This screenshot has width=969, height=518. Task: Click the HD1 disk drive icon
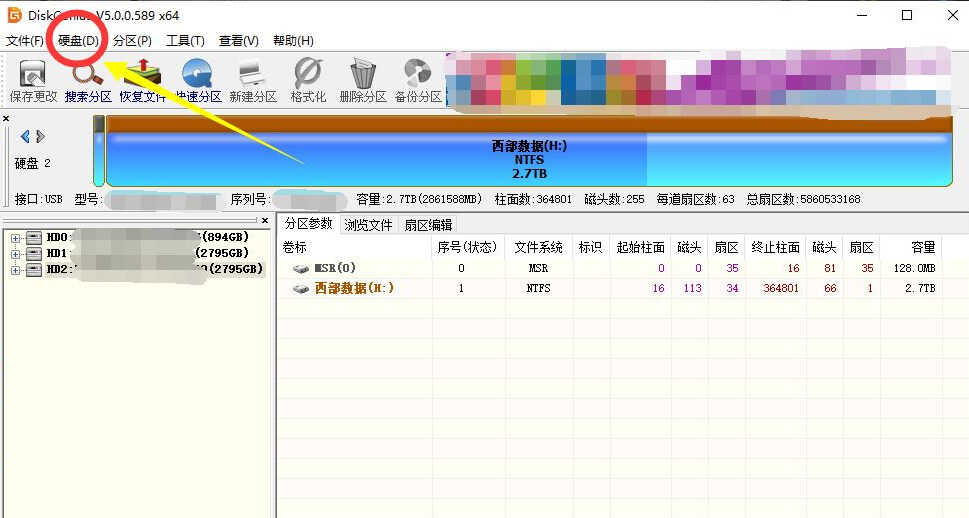click(x=34, y=253)
